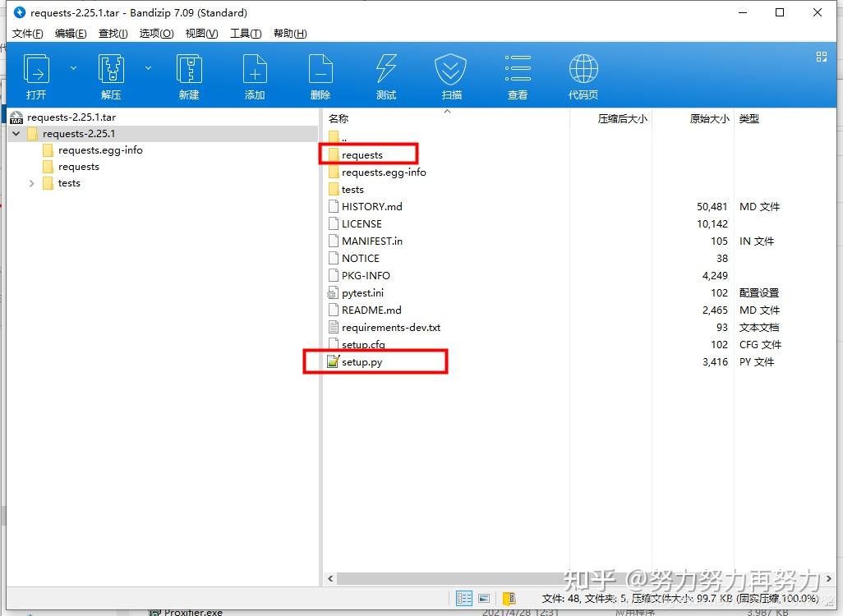The width and height of the screenshot is (843, 616).
Task: Click the TAR archive icon in tree
Action: point(16,117)
